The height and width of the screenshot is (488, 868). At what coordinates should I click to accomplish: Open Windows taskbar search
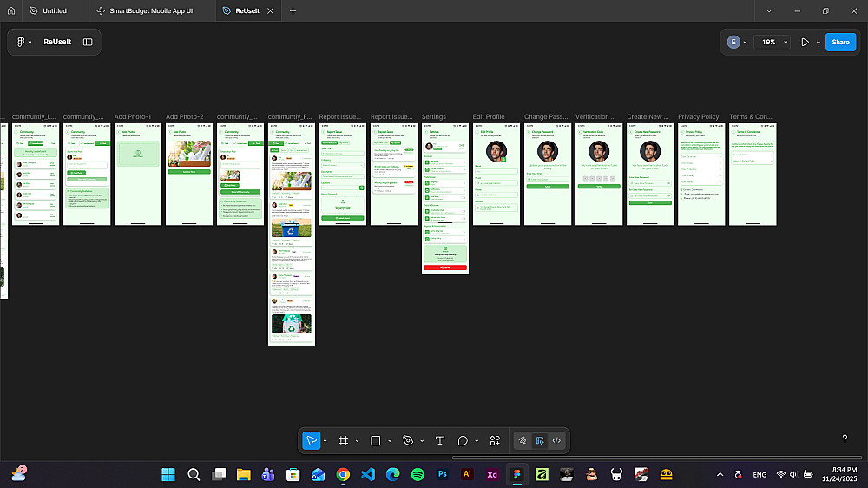[194, 475]
